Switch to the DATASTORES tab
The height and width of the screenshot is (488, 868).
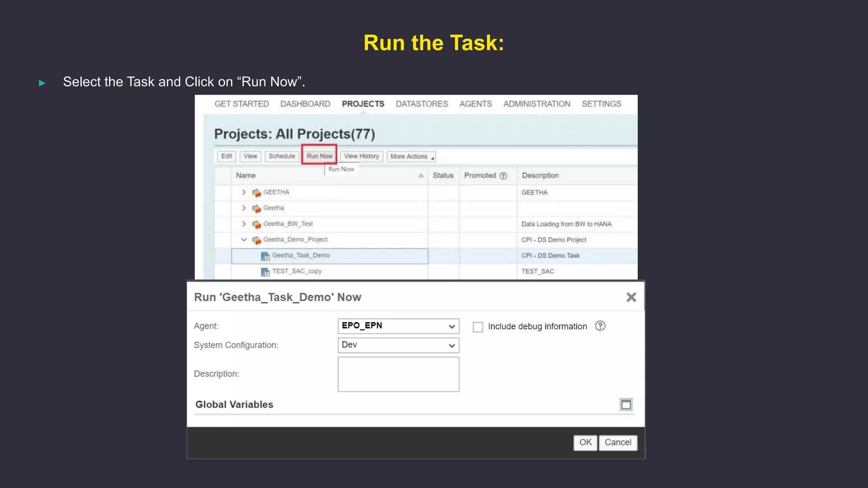(x=421, y=104)
